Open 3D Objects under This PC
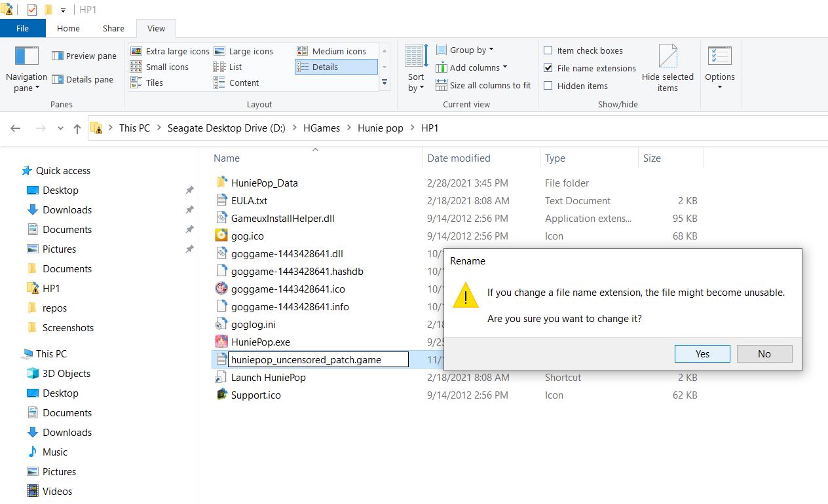 (x=66, y=374)
